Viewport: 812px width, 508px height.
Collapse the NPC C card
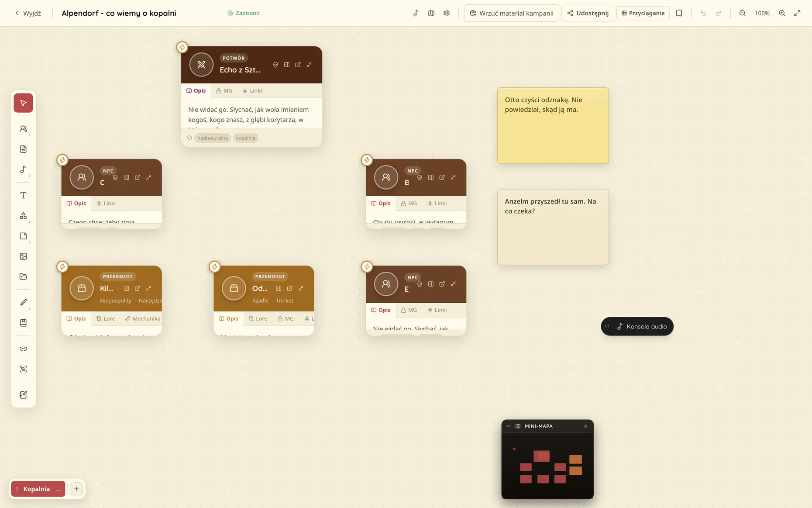pos(149,177)
